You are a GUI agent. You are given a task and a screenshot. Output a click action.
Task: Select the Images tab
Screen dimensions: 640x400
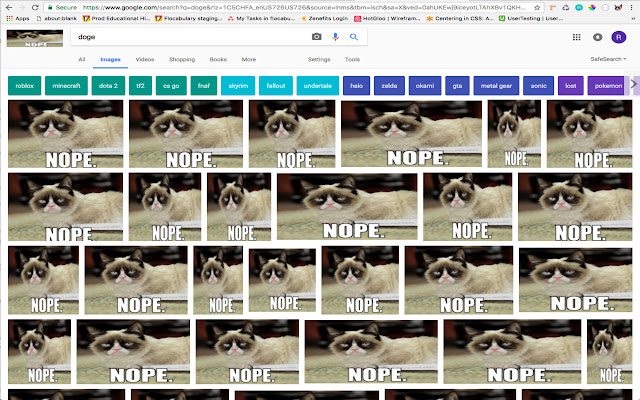(x=110, y=60)
